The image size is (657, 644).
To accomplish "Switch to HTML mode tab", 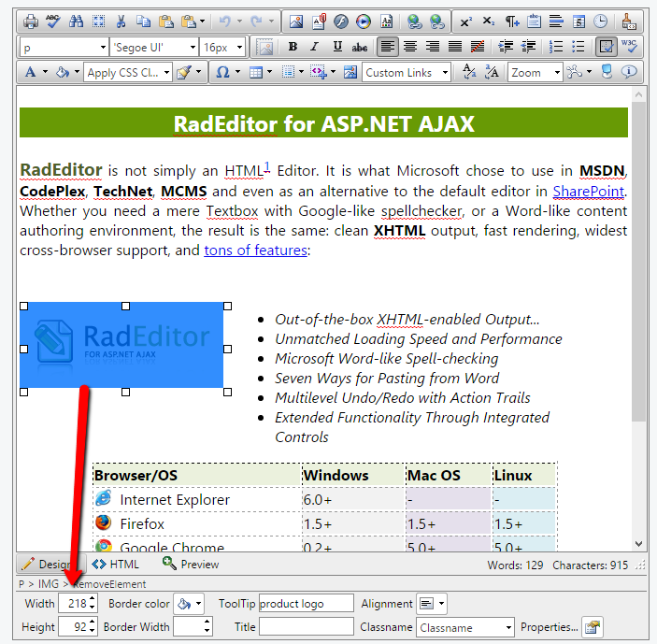I will click(x=116, y=564).
